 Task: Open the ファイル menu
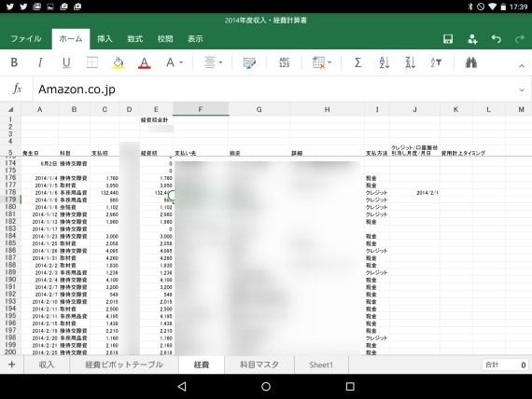pyautogui.click(x=26, y=39)
